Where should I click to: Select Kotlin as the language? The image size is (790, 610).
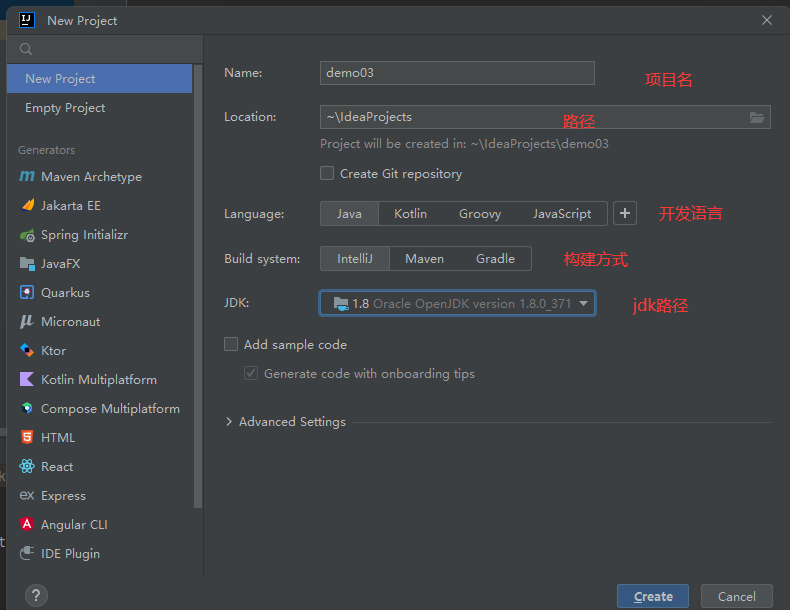pos(410,214)
